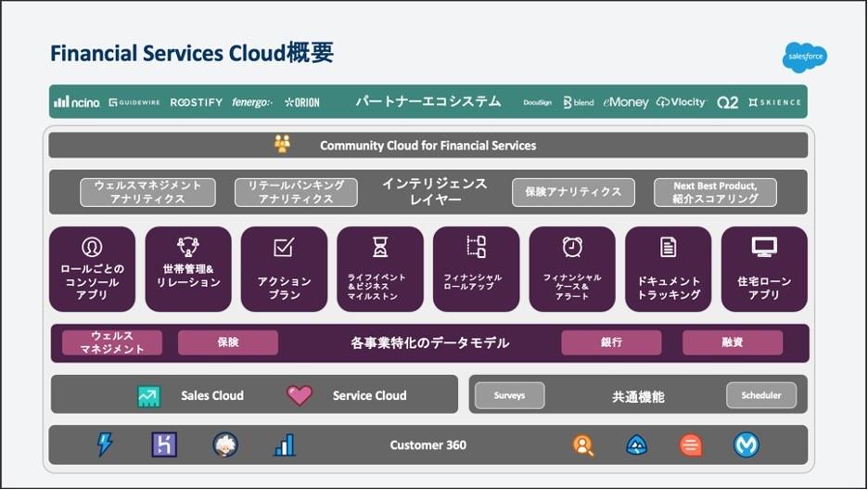Click the Heroku icon in Customer 360
This screenshot has height=490, width=868.
point(164,445)
